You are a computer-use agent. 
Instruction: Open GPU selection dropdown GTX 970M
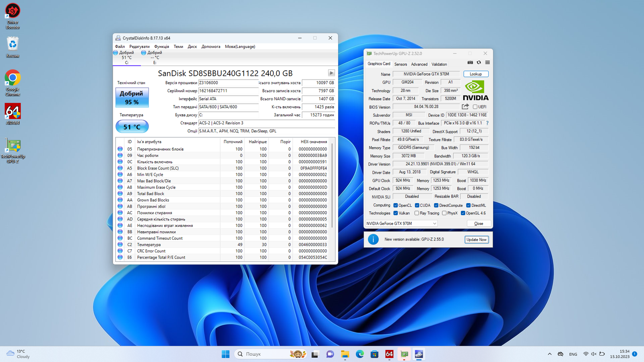pos(401,223)
